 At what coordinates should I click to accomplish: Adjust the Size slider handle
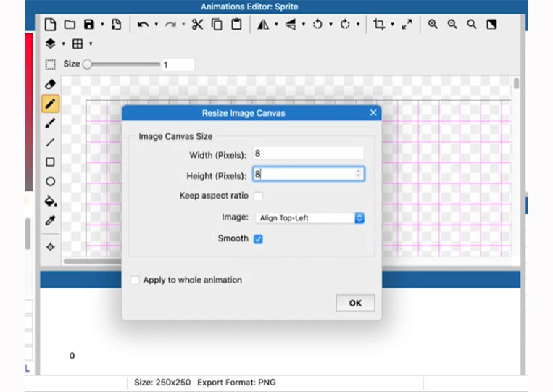point(87,64)
